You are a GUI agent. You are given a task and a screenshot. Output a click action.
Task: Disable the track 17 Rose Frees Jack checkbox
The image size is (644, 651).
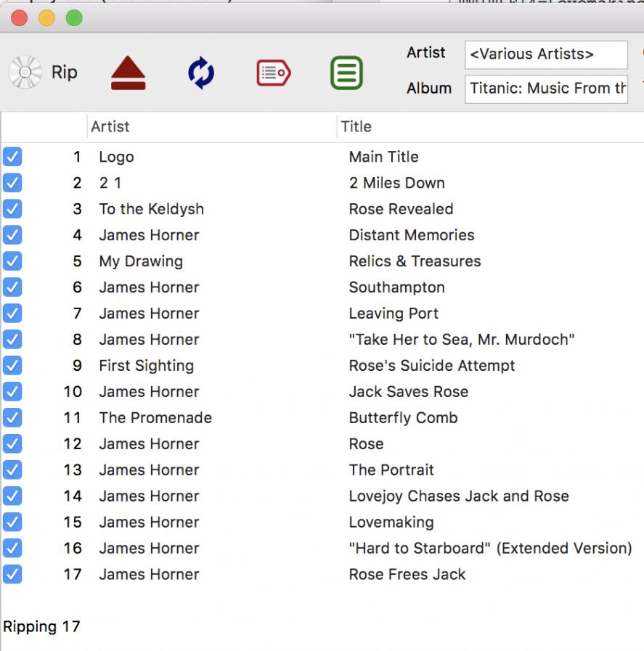[x=12, y=574]
